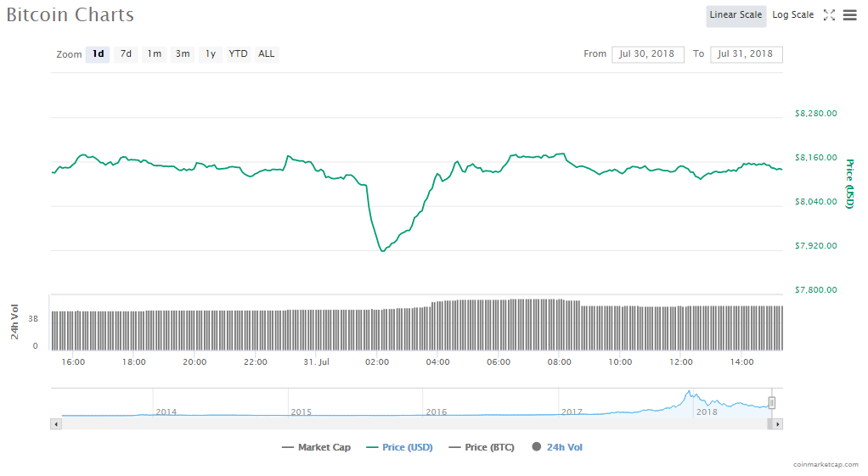
Task: Set zoom to 3m
Action: coord(183,54)
